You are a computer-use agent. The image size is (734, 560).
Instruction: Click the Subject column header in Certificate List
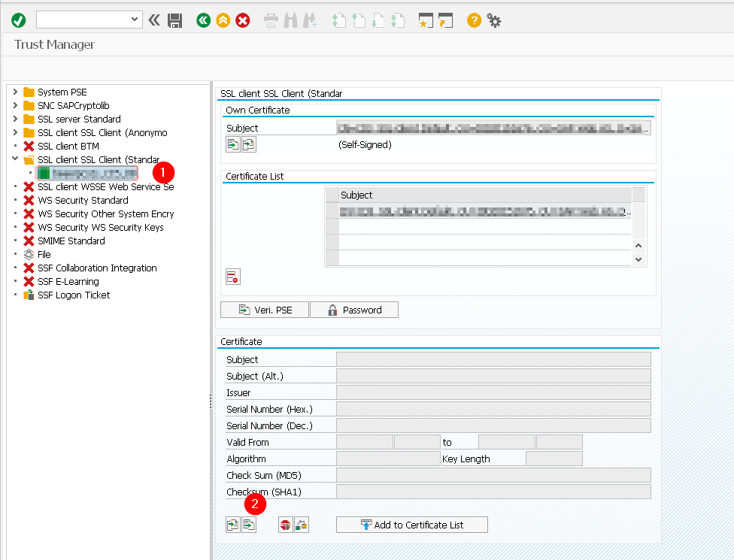[485, 195]
